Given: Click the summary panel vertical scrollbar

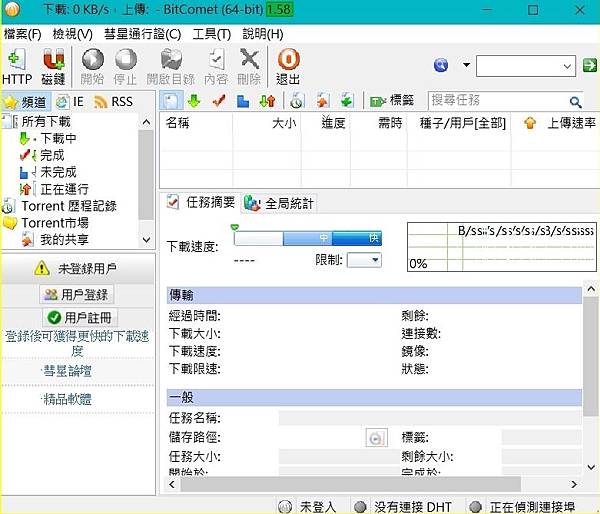Looking at the screenshot, I should coord(590,356).
